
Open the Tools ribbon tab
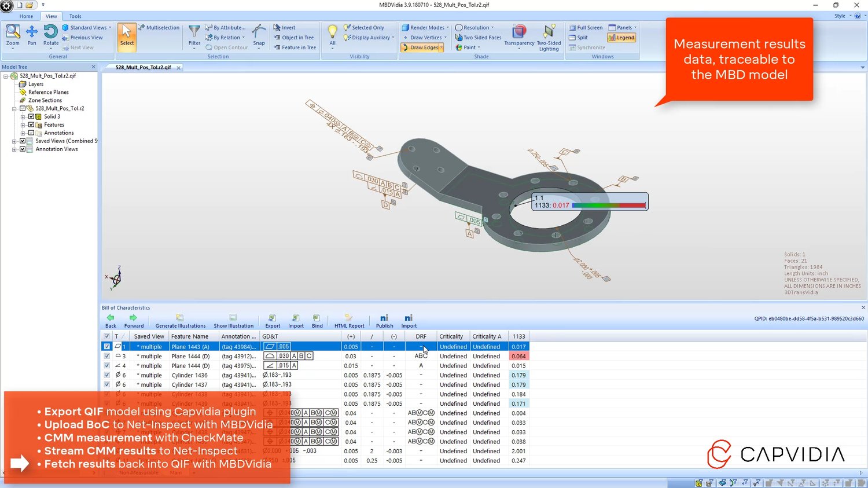click(75, 16)
